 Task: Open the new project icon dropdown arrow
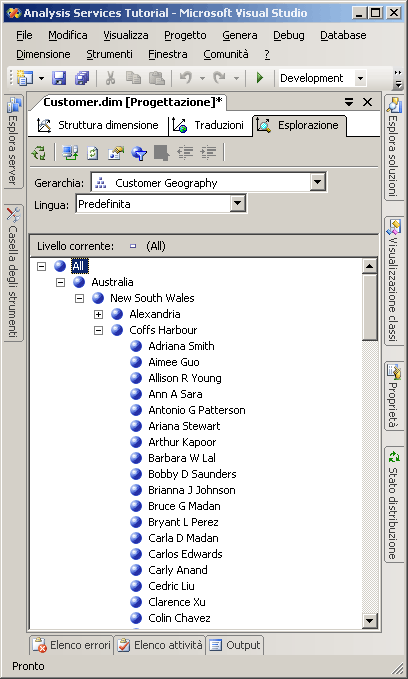(x=41, y=78)
